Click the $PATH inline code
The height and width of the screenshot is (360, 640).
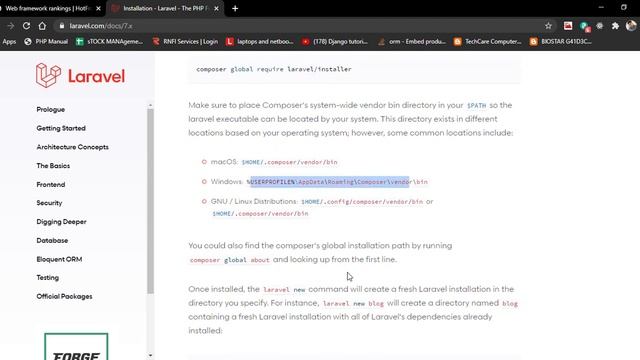(x=476, y=105)
